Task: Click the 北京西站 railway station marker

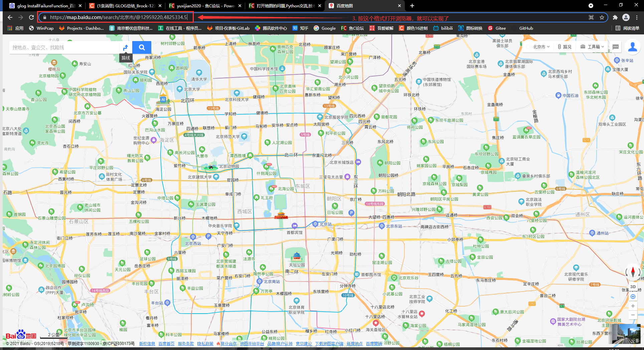Action: click(x=193, y=237)
